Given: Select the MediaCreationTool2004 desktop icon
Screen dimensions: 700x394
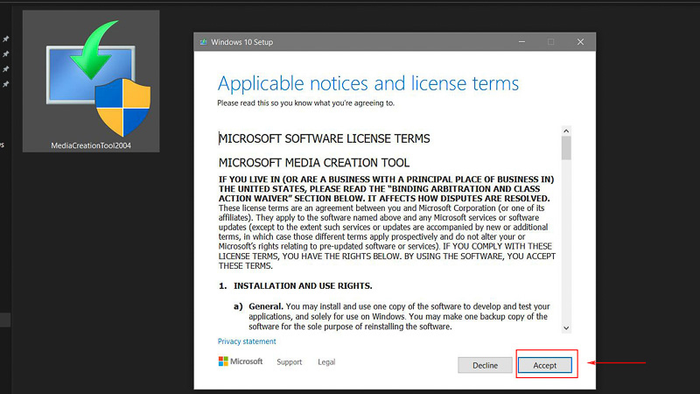Looking at the screenshot, I should [91, 81].
